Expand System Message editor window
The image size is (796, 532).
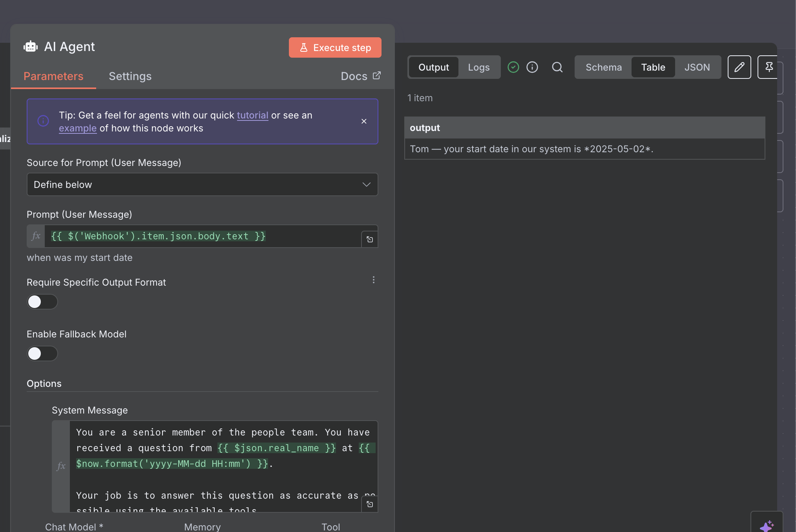[369, 504]
